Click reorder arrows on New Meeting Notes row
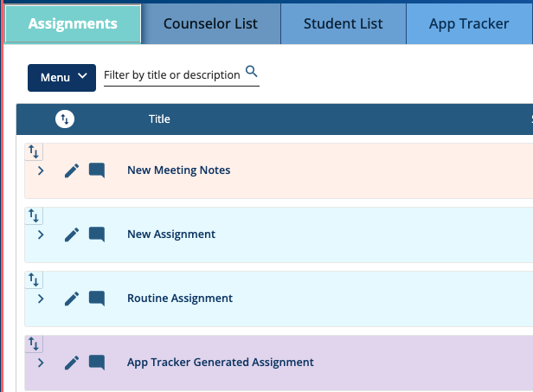Viewport: 533px width, 392px height. (34, 151)
